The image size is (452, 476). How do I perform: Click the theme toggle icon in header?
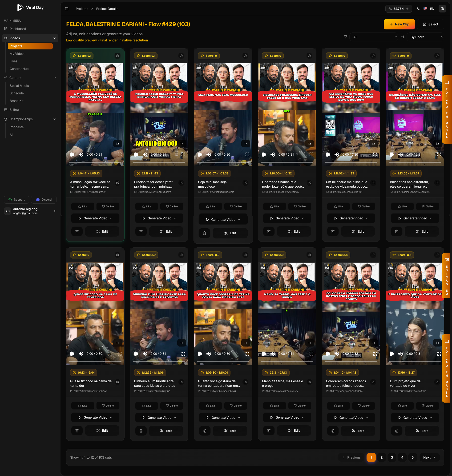442,9
